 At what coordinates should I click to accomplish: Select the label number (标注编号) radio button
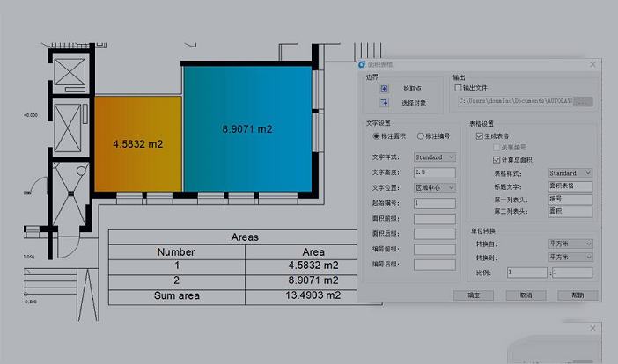pyautogui.click(x=421, y=136)
